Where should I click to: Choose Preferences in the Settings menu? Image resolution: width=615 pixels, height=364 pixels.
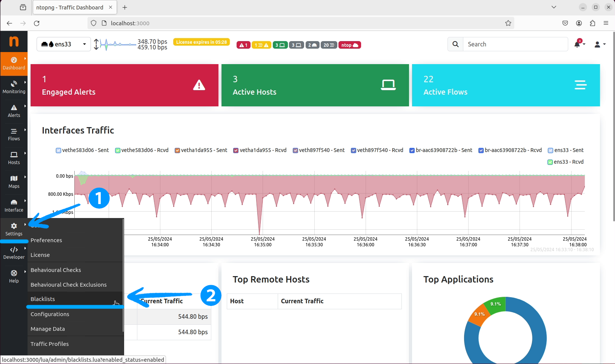tap(46, 240)
